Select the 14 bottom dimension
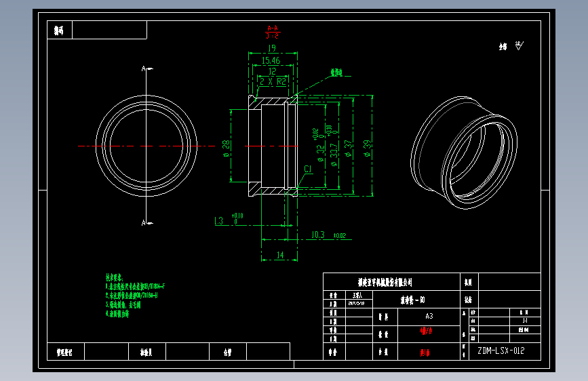Image resolution: width=588 pixels, height=381 pixels. point(280,255)
